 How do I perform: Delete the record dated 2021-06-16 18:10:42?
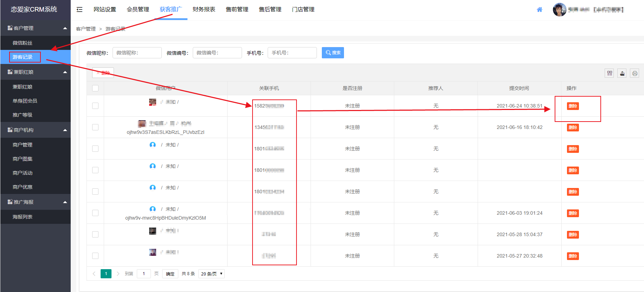(573, 128)
